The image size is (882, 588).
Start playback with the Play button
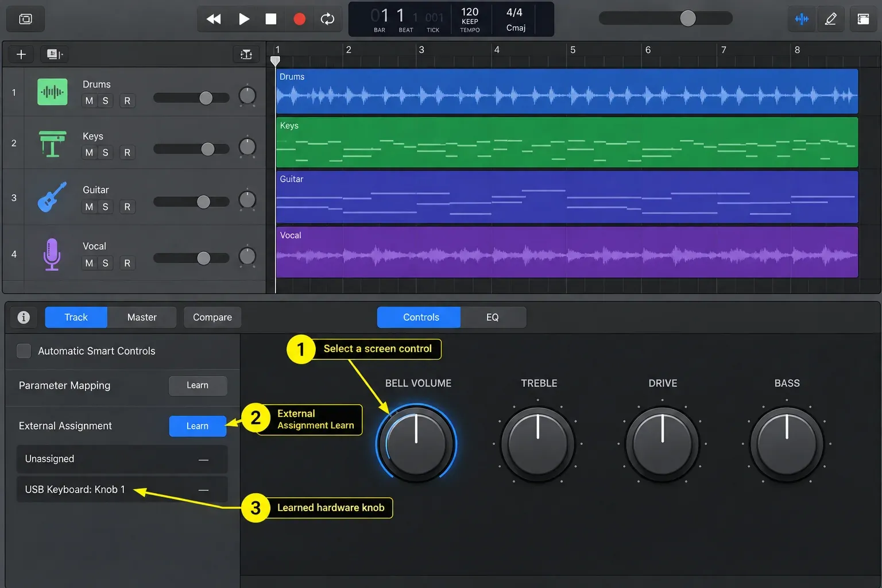point(244,19)
